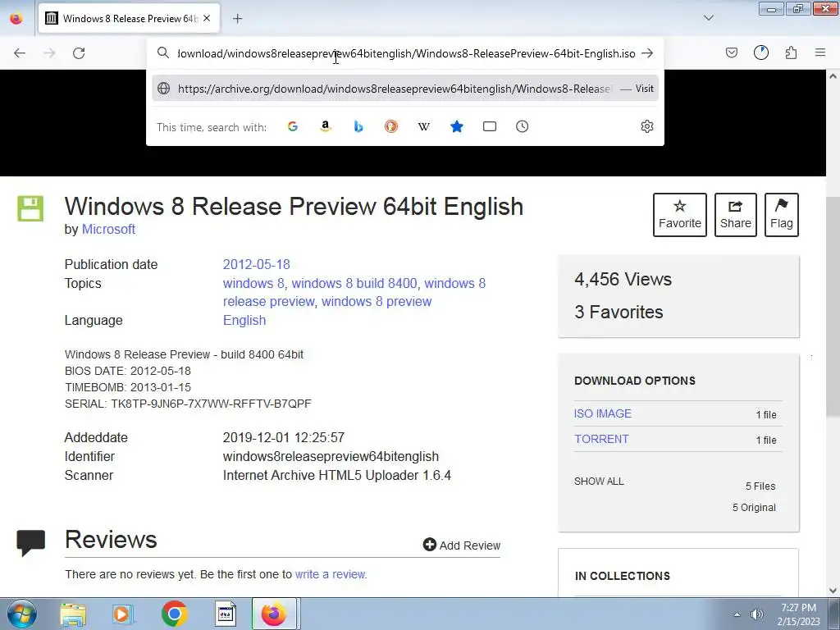Search this time with Amazon

325,126
